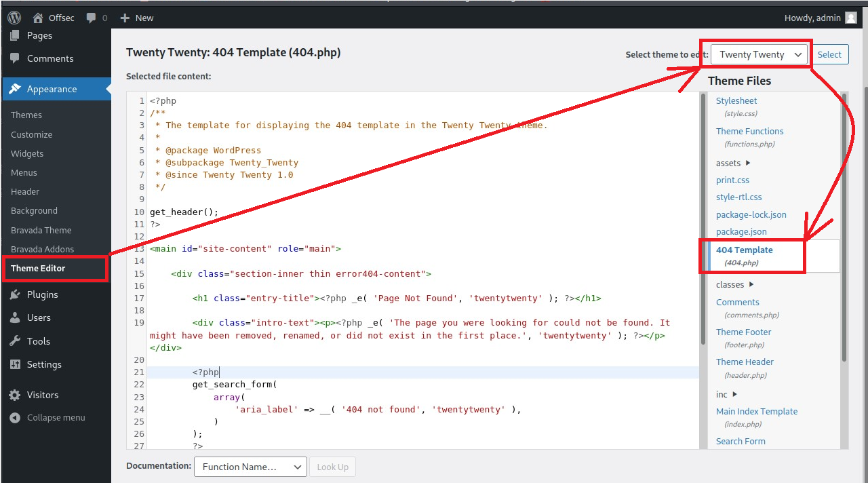The width and height of the screenshot is (868, 483).
Task: Open Header submenu item
Action: click(x=25, y=192)
